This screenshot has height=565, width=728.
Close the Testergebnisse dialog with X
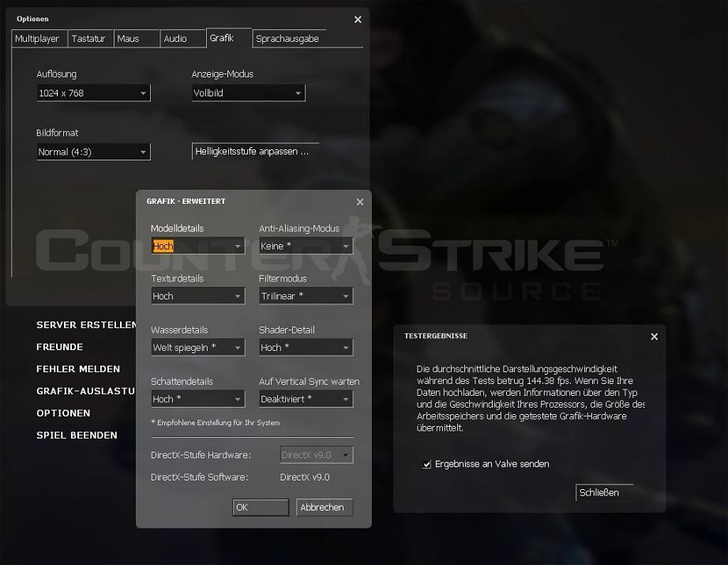655,337
